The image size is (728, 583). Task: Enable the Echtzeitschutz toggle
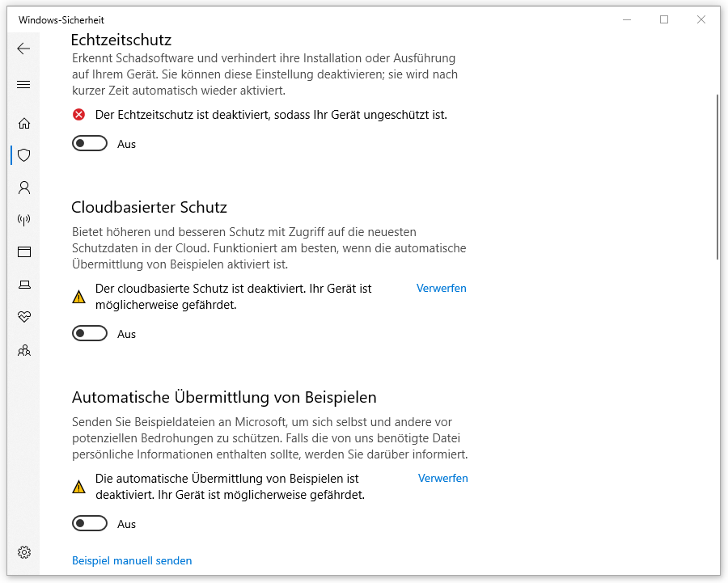coord(90,143)
